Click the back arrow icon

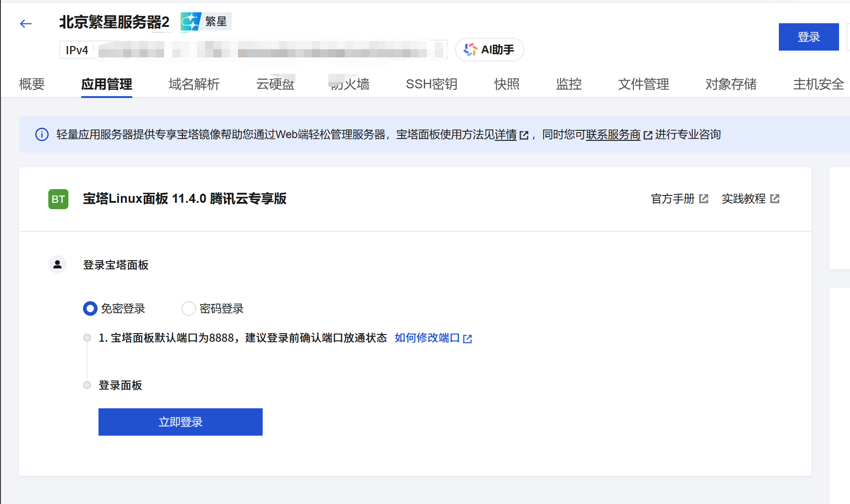(x=26, y=24)
